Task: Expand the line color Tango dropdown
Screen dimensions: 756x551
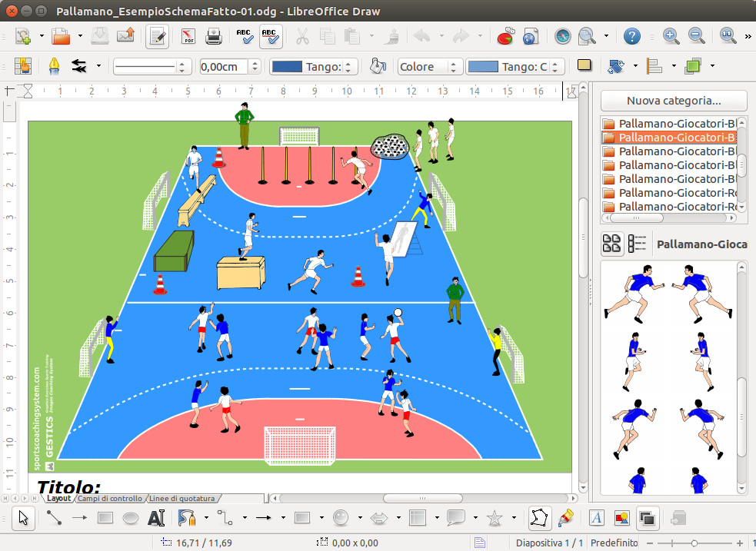Action: point(350,67)
